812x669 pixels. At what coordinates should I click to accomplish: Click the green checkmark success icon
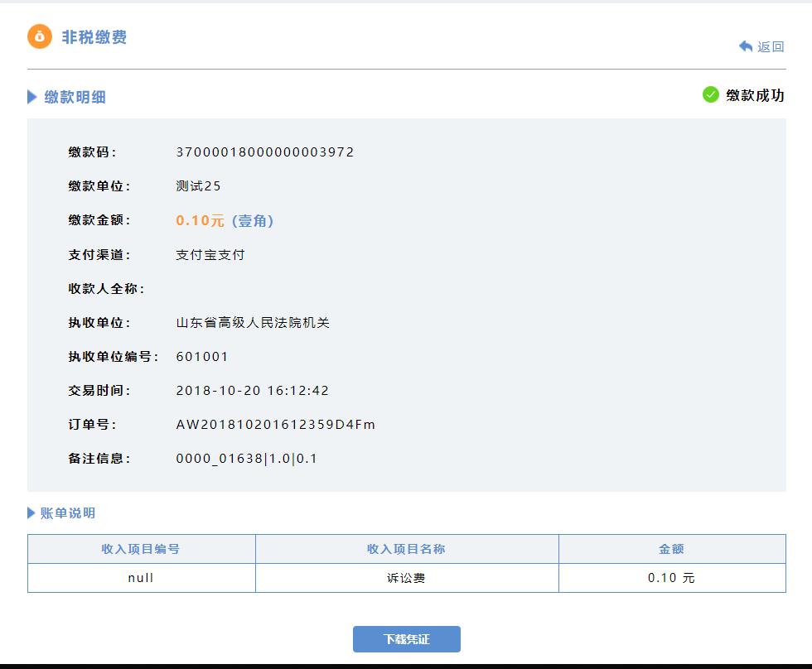pyautogui.click(x=710, y=96)
